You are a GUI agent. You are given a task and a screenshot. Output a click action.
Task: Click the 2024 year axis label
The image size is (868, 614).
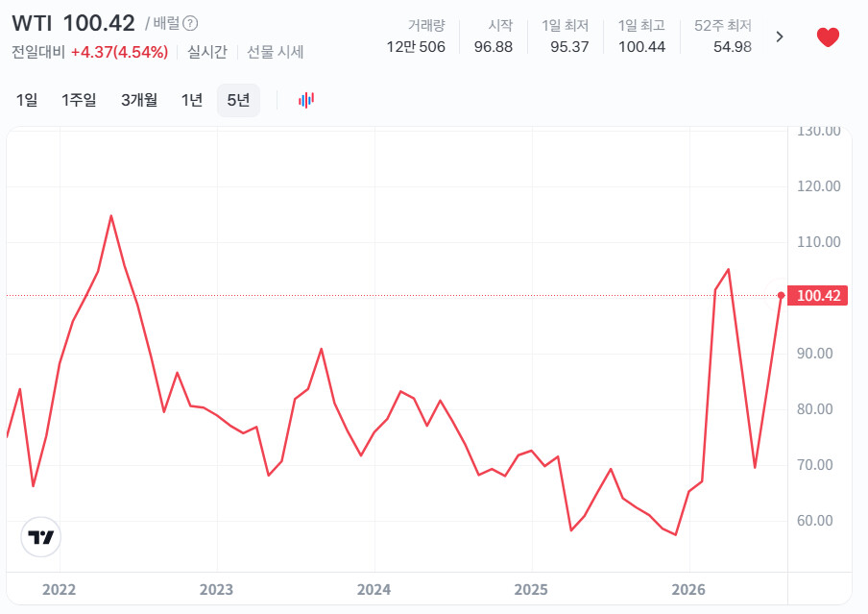[x=374, y=589]
